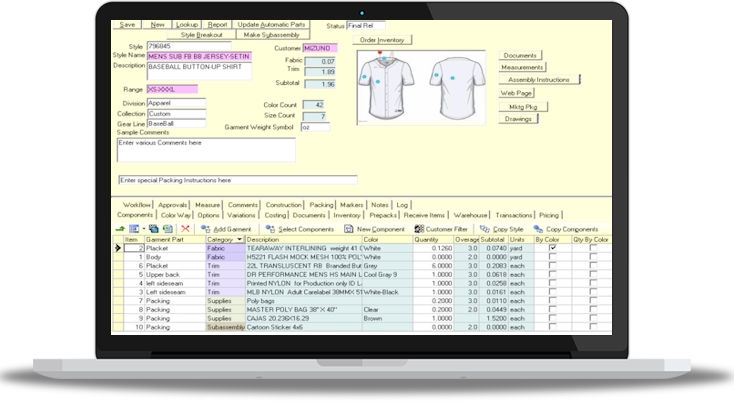Open the Workflow tab

tap(137, 205)
